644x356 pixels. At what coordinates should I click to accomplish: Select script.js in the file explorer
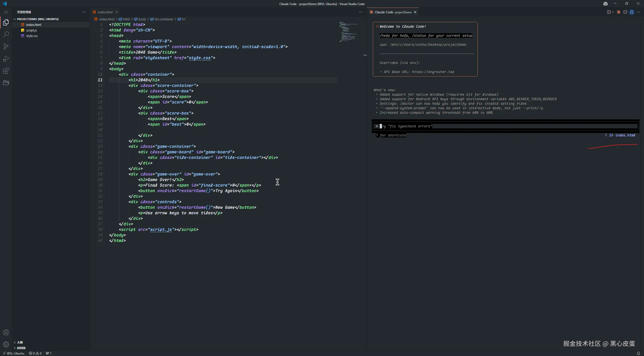[31, 30]
